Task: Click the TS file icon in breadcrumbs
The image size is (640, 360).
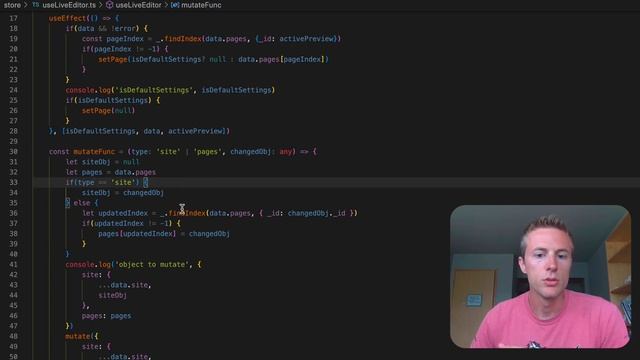Action: 36,5
